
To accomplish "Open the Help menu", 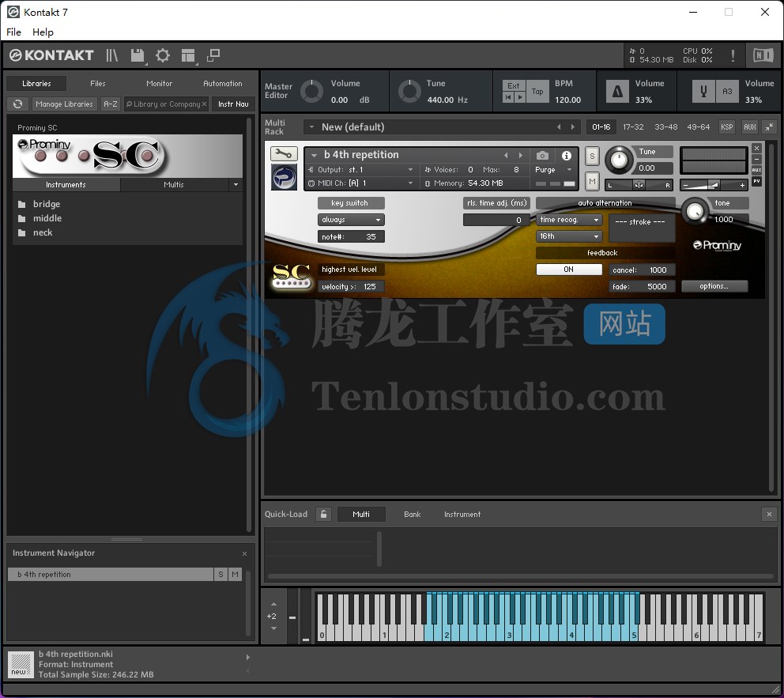I will pyautogui.click(x=43, y=32).
